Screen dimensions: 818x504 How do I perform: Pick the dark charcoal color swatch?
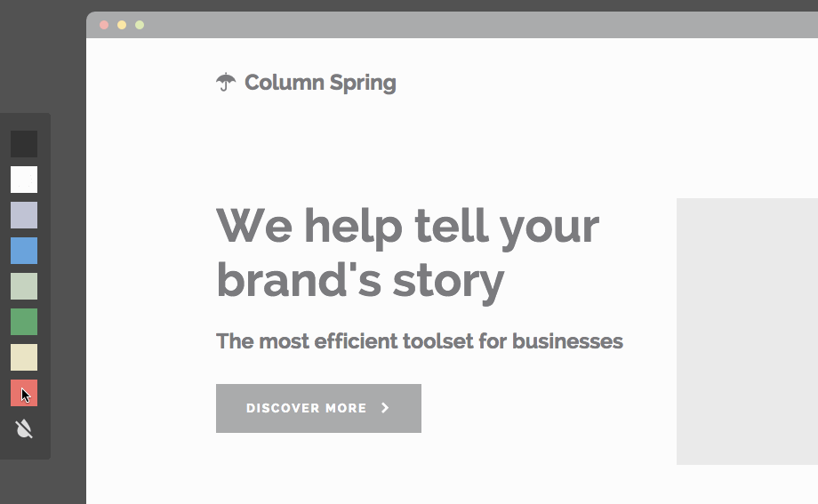click(24, 144)
